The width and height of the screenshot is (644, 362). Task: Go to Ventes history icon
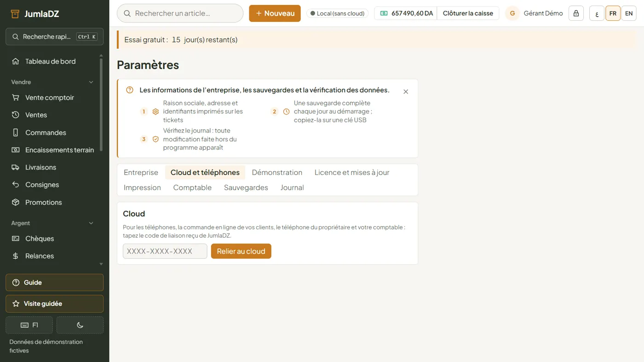coord(16,115)
